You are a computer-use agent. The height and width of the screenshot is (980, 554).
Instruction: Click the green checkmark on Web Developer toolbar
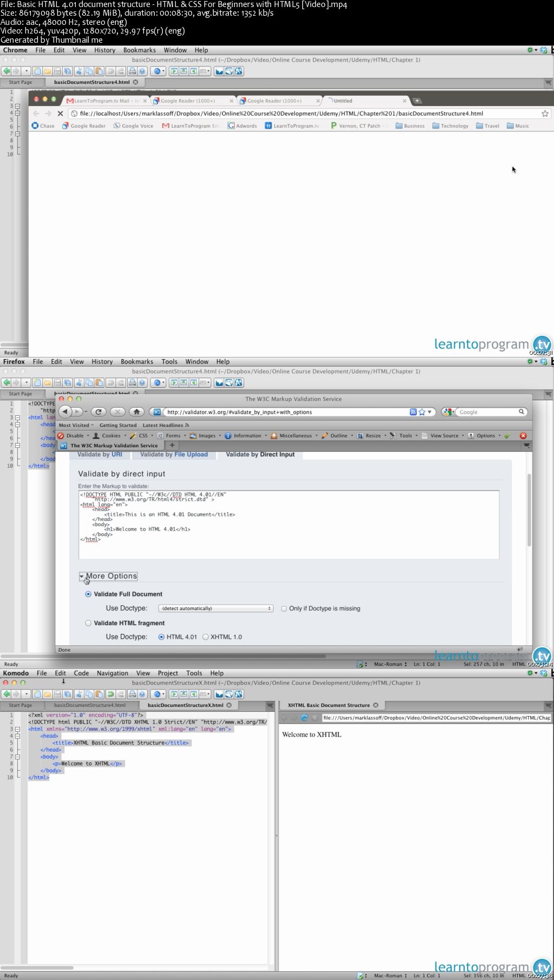click(x=507, y=435)
